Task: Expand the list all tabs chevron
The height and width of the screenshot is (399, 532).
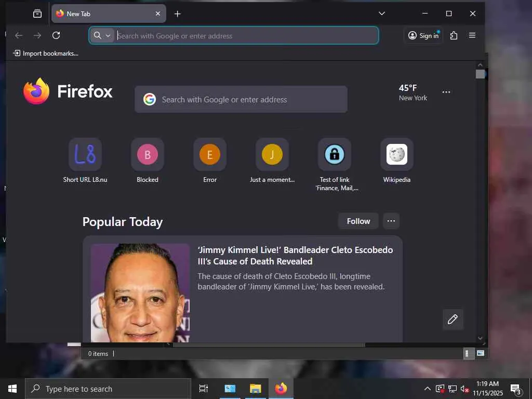Action: [382, 14]
